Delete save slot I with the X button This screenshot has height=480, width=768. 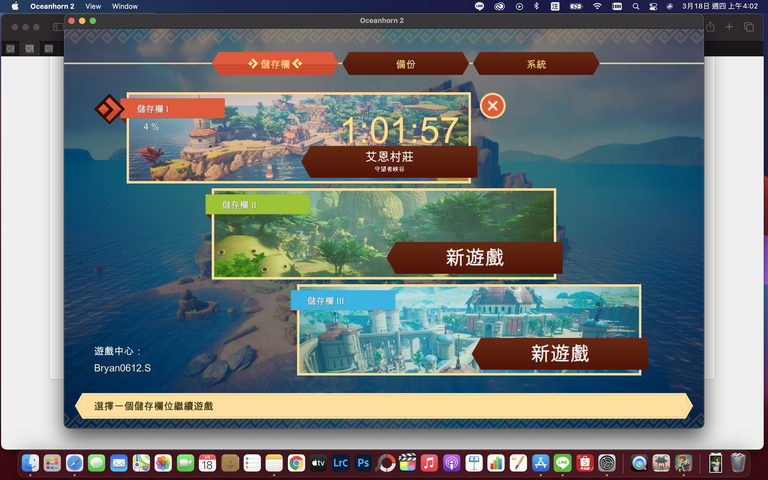(492, 106)
